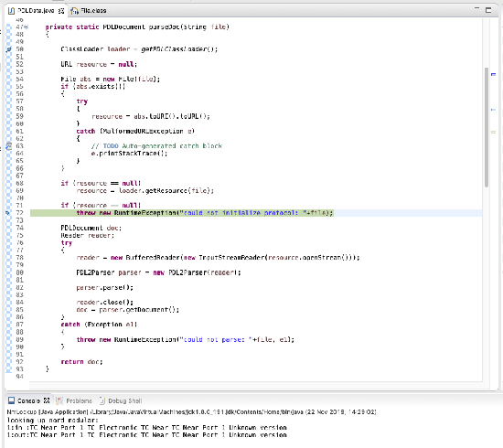Minimize the editor area
Screen dimensions: 503x448
click(476, 9)
